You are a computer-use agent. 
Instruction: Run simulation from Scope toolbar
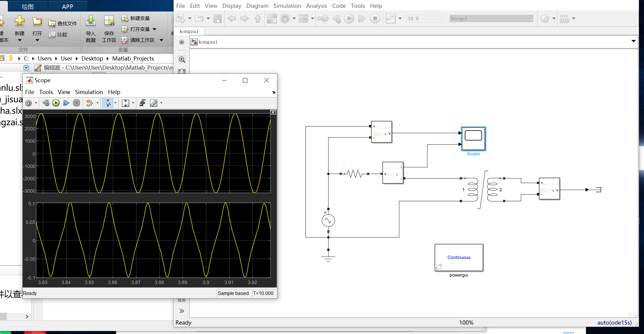pyautogui.click(x=56, y=103)
